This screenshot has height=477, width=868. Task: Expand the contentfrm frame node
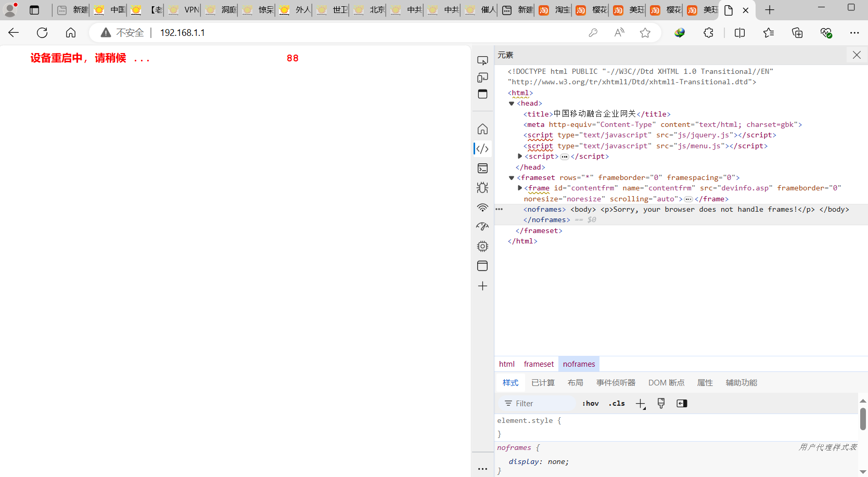coord(520,188)
